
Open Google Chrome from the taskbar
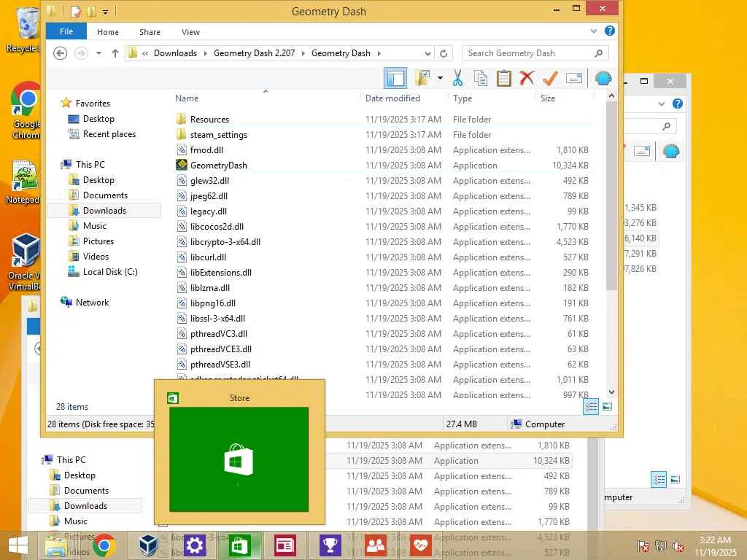pyautogui.click(x=104, y=545)
